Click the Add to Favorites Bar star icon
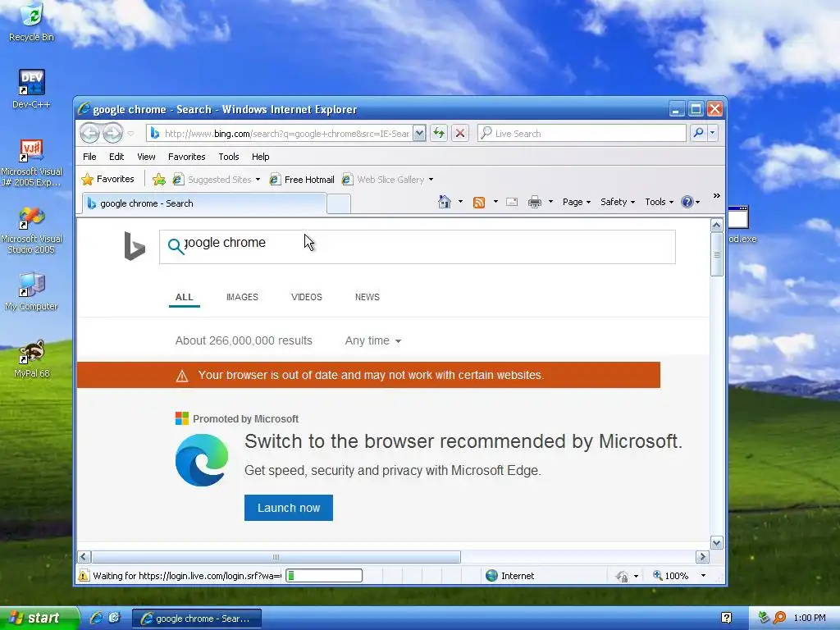 coord(158,180)
